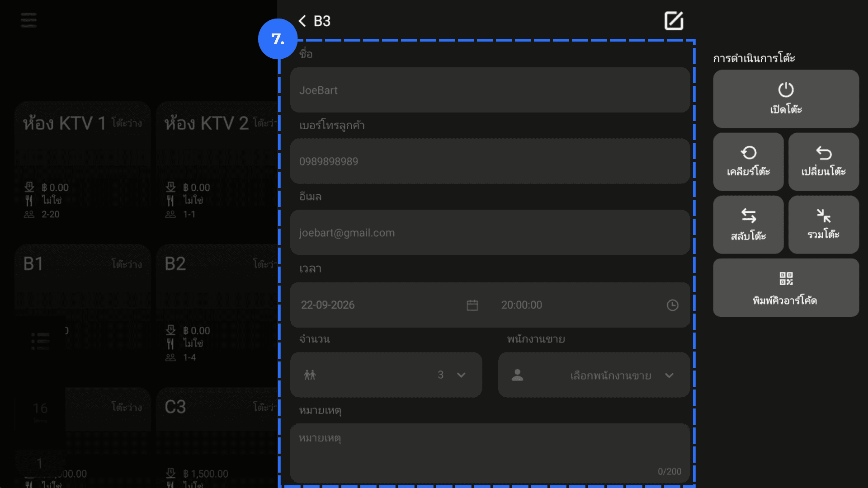This screenshot has width=868, height=488.
Task: Click พิมพ์คิวอาร์โค้ด print QR button
Action: (786, 287)
